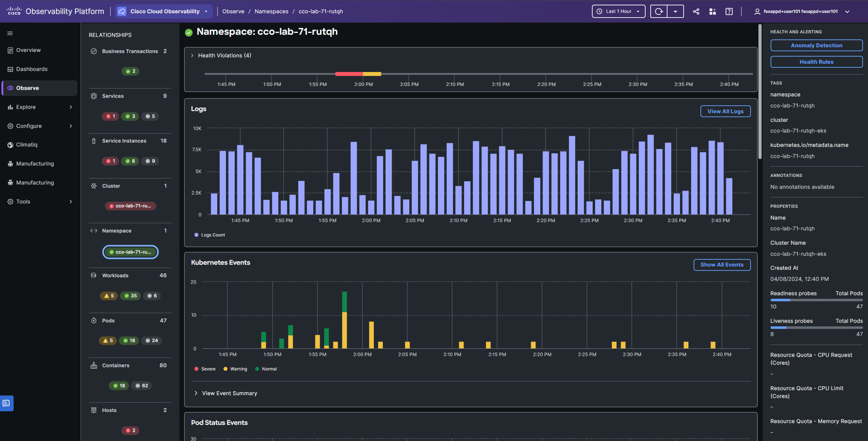
Task: Click the user profile avatar icon
Action: click(757, 11)
